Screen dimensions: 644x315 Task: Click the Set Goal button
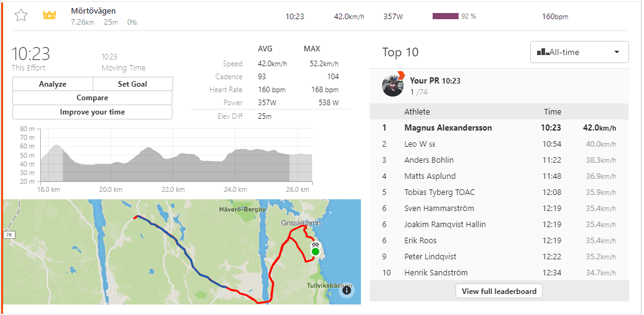132,84
